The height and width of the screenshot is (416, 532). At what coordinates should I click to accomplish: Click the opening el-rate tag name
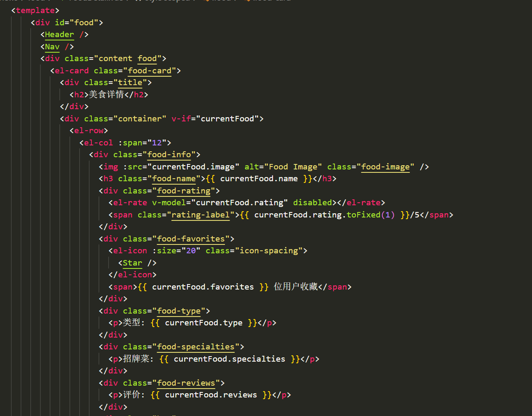click(x=130, y=203)
